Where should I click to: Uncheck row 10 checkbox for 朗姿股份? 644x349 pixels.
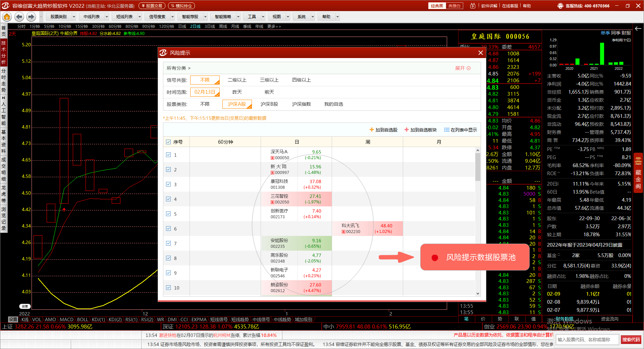pos(168,288)
